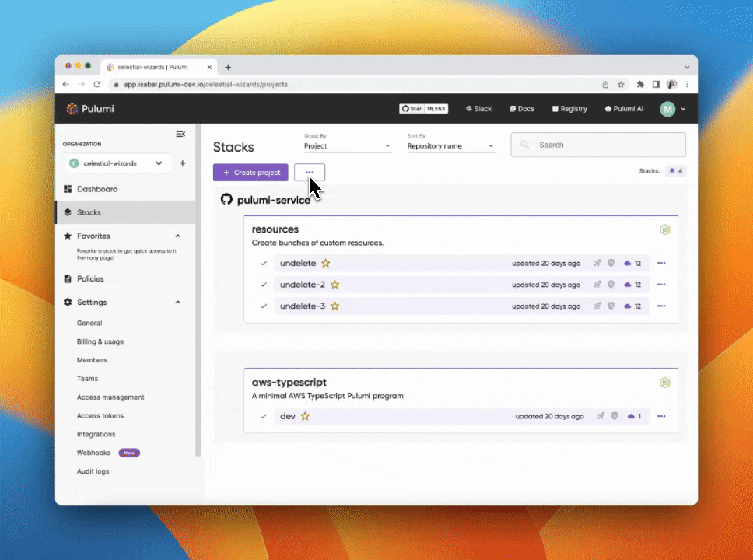This screenshot has width=753, height=560.
Task: Open the Slack link in header
Action: (x=478, y=109)
